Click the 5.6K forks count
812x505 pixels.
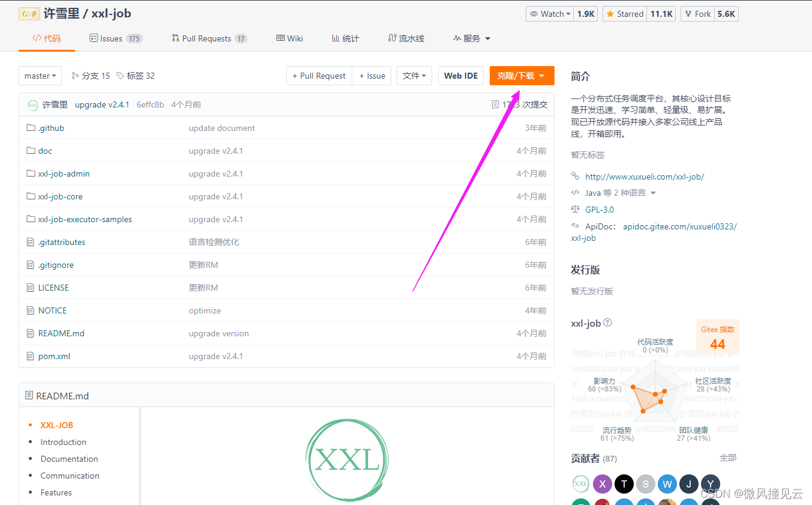click(726, 14)
